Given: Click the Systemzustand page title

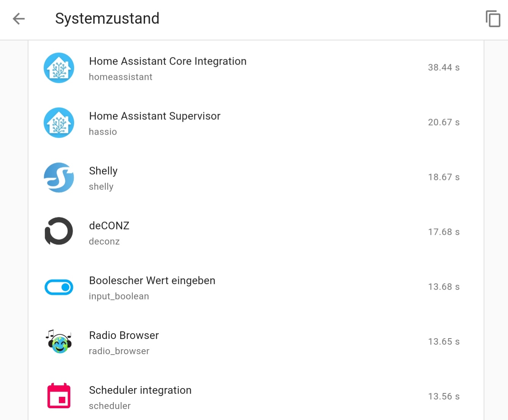Looking at the screenshot, I should point(107,19).
